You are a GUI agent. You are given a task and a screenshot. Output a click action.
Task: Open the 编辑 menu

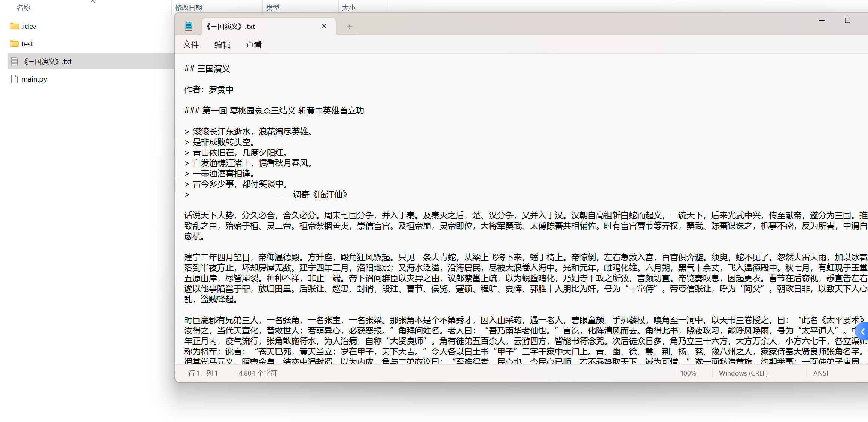[222, 45]
